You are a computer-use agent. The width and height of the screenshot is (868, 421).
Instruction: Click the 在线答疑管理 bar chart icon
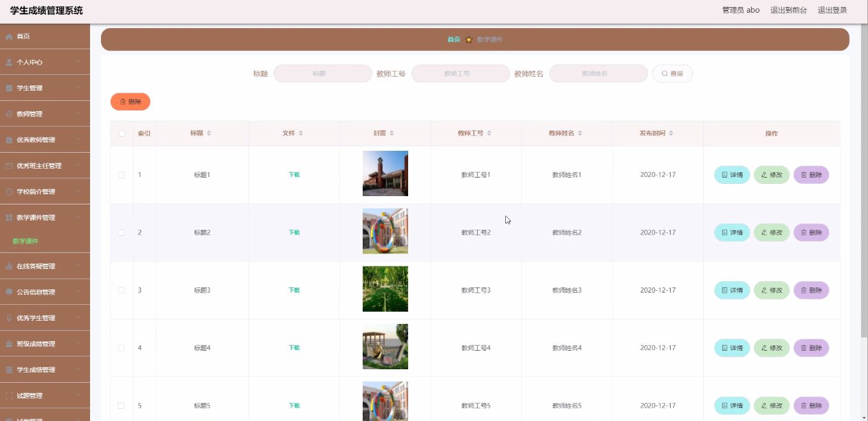(9, 266)
